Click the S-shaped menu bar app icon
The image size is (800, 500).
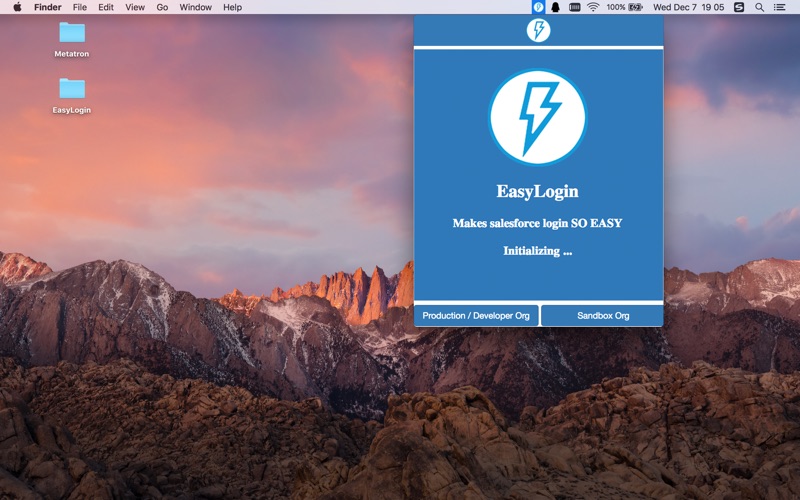[739, 7]
